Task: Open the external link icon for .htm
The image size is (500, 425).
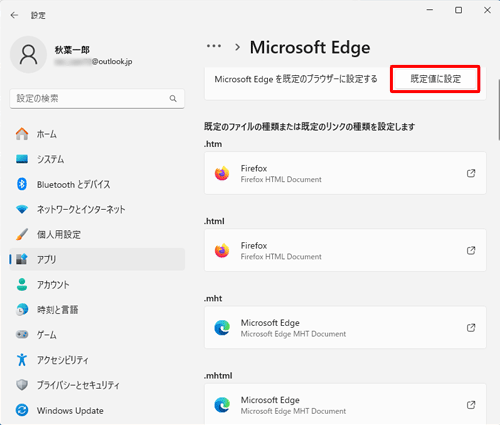Action: tap(471, 173)
